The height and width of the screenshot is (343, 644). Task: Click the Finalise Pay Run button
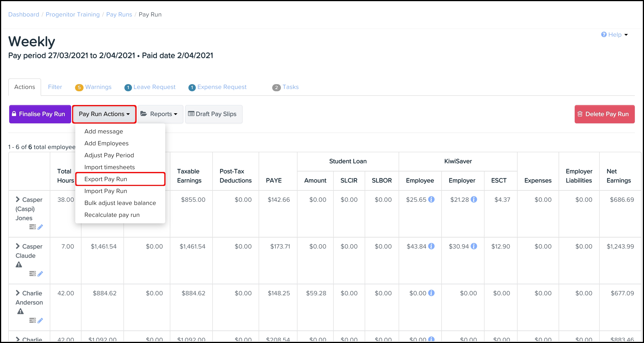pyautogui.click(x=40, y=114)
